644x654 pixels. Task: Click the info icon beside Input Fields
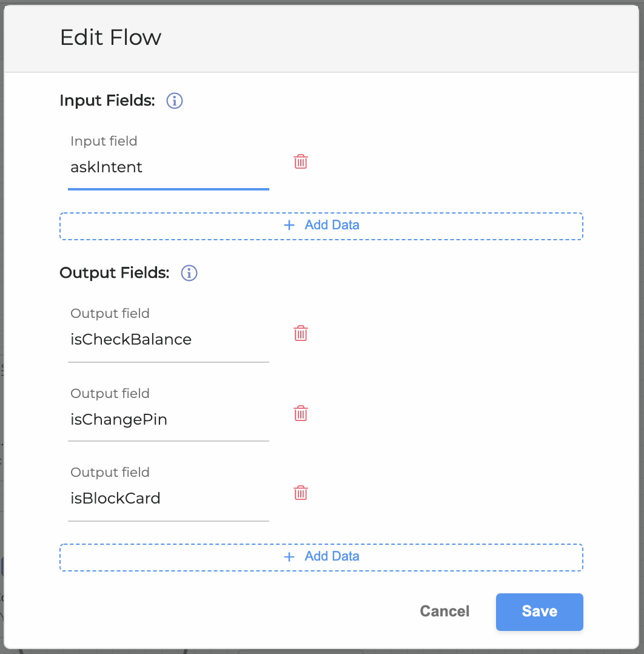(175, 101)
